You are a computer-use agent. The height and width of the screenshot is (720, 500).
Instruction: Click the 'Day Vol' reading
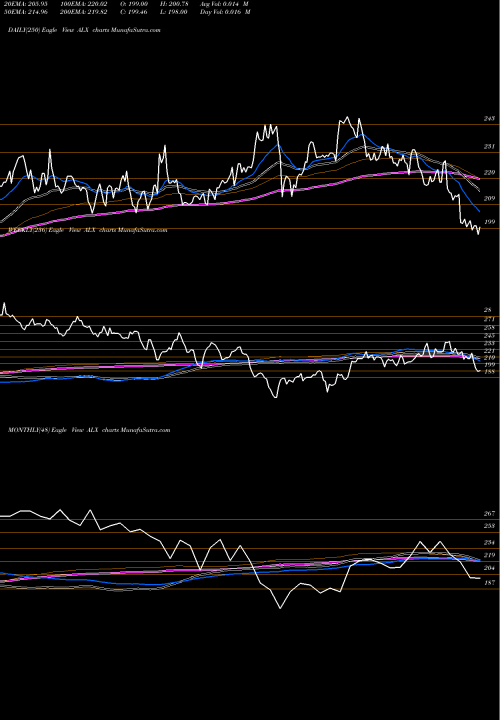(x=225, y=11)
